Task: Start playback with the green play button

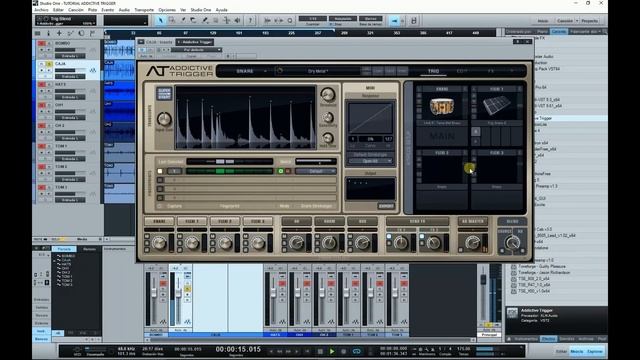Action: 332,351
